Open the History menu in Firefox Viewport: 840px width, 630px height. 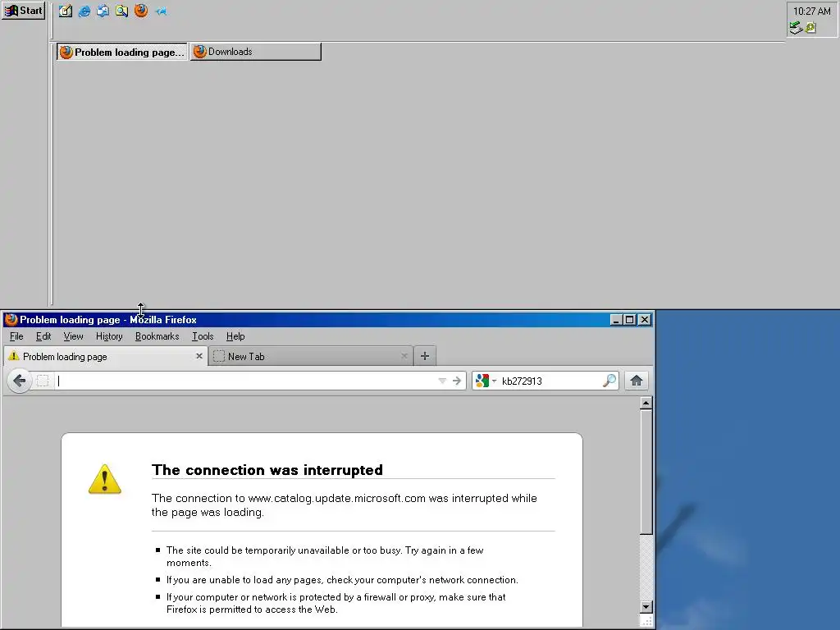(109, 336)
